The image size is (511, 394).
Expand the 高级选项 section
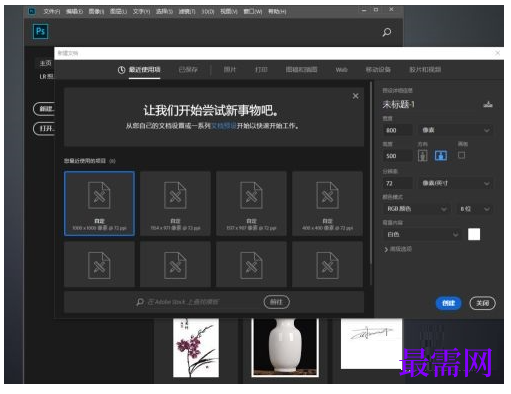click(x=398, y=249)
